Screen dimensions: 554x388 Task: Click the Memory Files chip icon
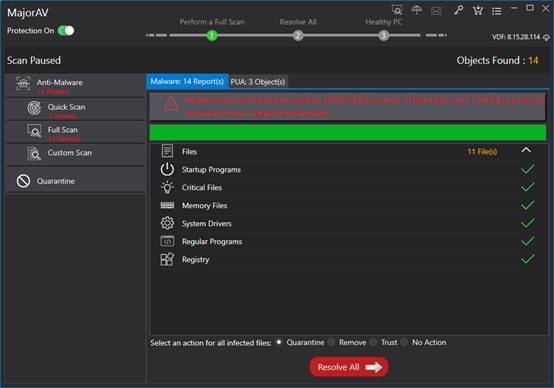pos(167,205)
